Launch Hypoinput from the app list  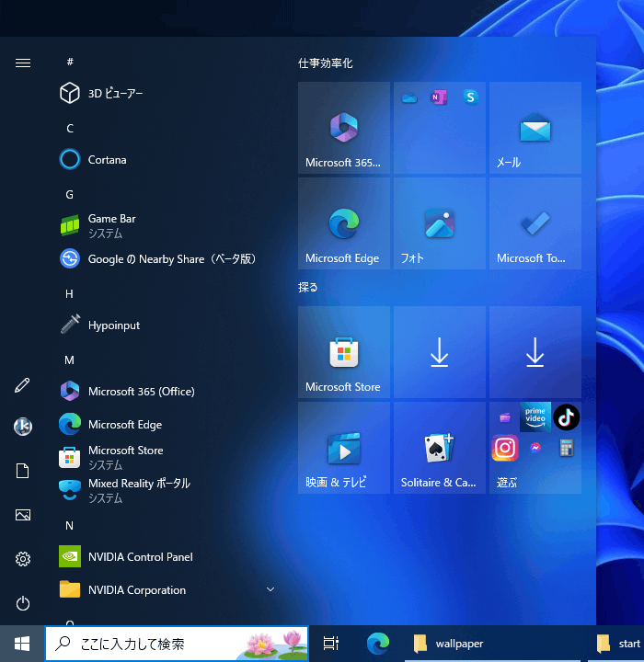click(x=166, y=325)
